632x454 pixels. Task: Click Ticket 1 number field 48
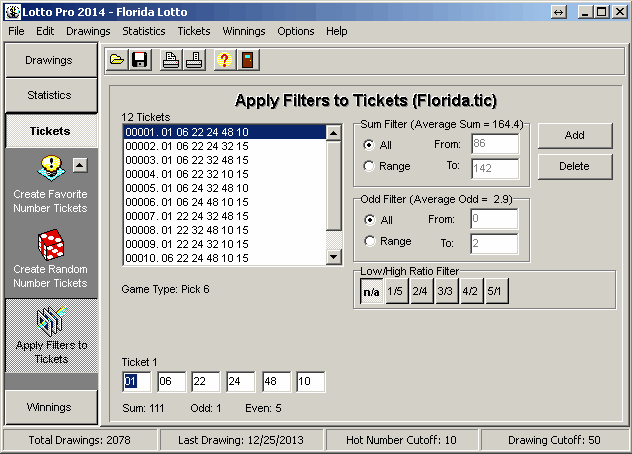[276, 381]
